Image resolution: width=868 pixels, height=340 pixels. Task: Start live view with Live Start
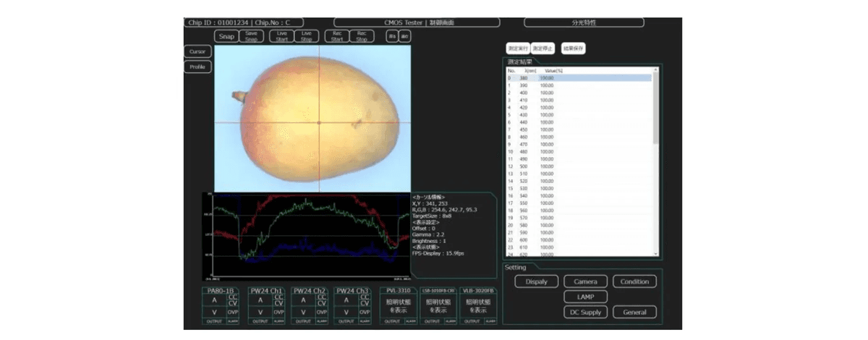pos(282,36)
